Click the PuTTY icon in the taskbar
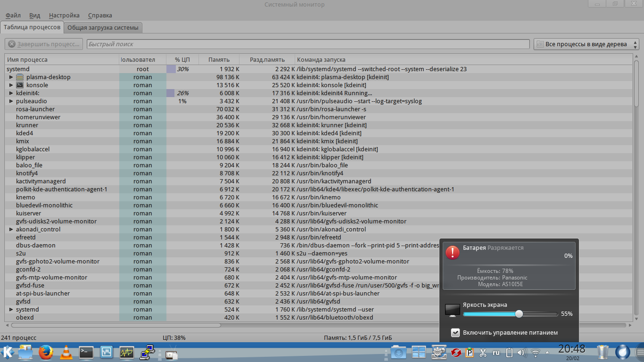 [147, 352]
